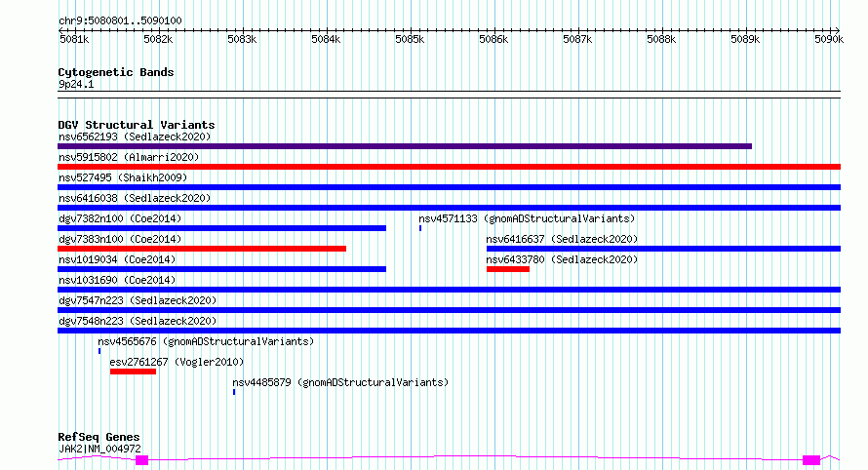Screen dimensions: 868x470
Task: Click the nsv4485879 gnomAD variant label
Action: (x=340, y=382)
